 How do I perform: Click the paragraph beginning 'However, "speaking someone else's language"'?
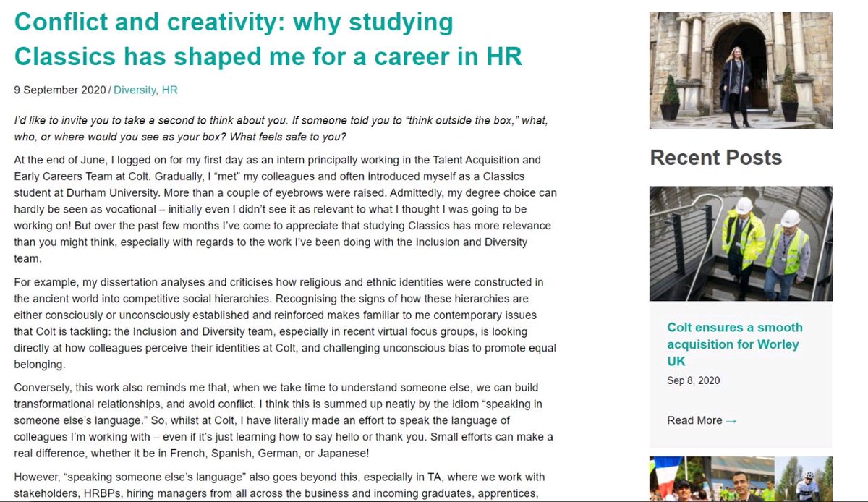pos(280,485)
